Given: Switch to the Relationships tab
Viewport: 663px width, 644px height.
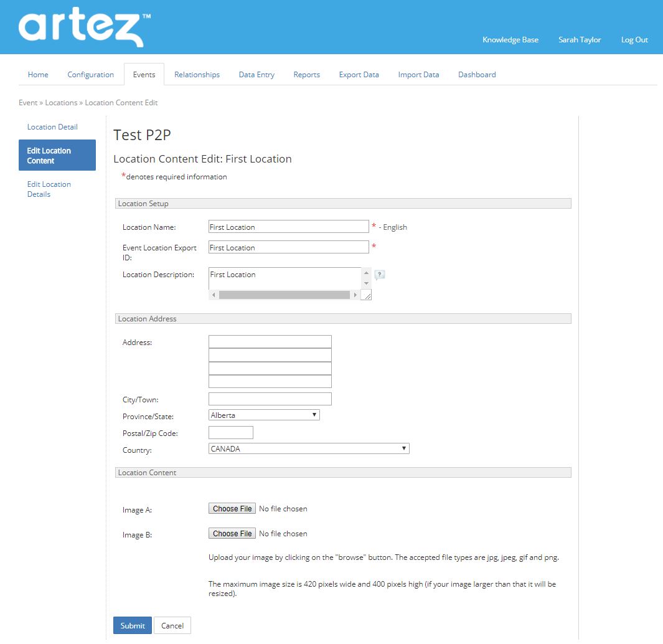Looking at the screenshot, I should tap(197, 75).
